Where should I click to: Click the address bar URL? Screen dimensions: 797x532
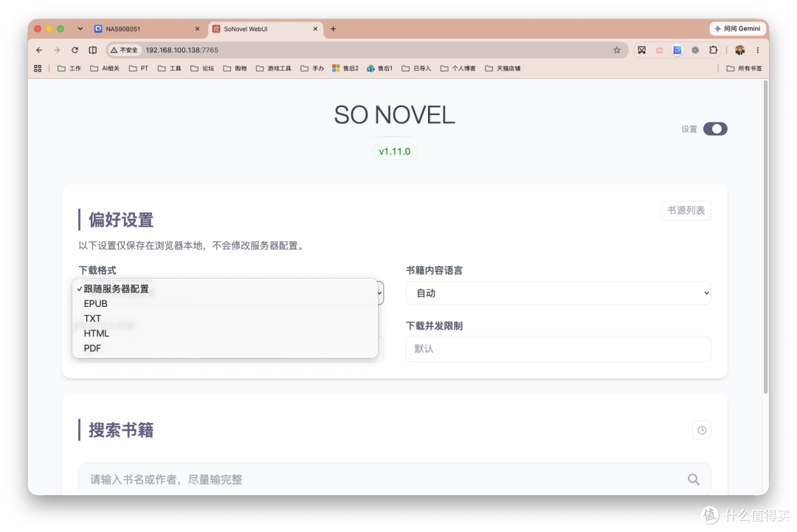click(x=182, y=49)
